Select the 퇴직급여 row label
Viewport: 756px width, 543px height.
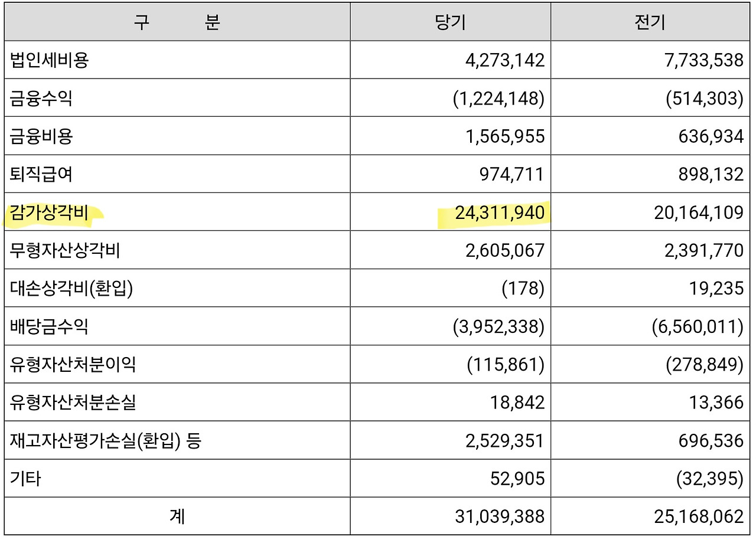[x=41, y=174]
